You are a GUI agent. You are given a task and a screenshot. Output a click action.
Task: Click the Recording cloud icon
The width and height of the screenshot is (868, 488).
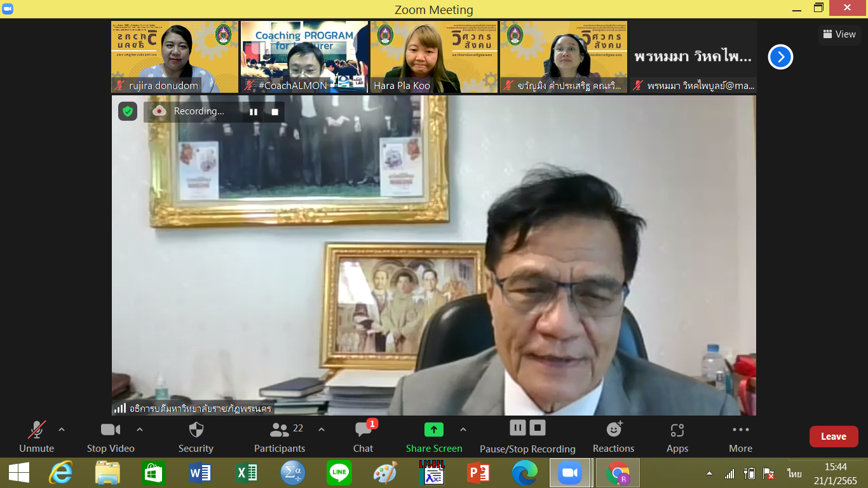pyautogui.click(x=159, y=111)
